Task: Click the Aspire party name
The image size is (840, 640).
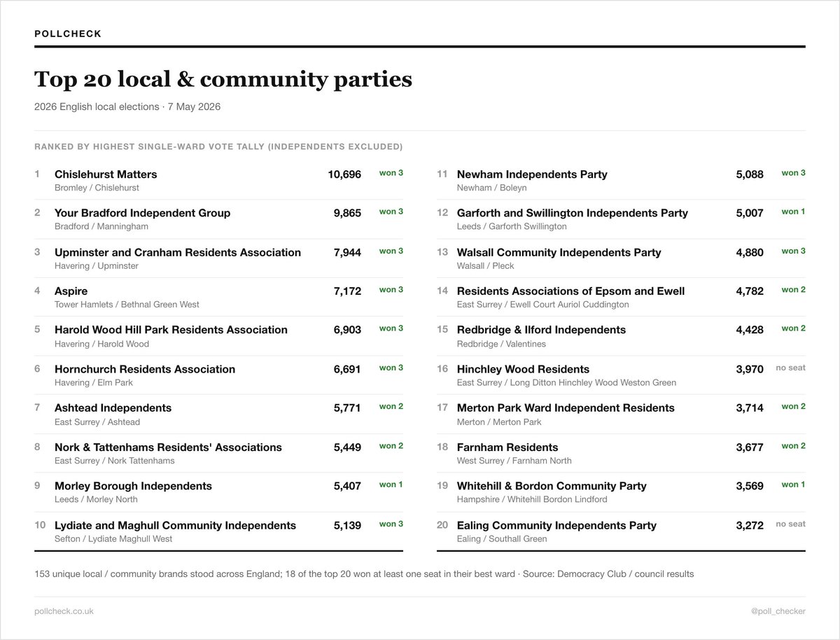Action: 71,291
